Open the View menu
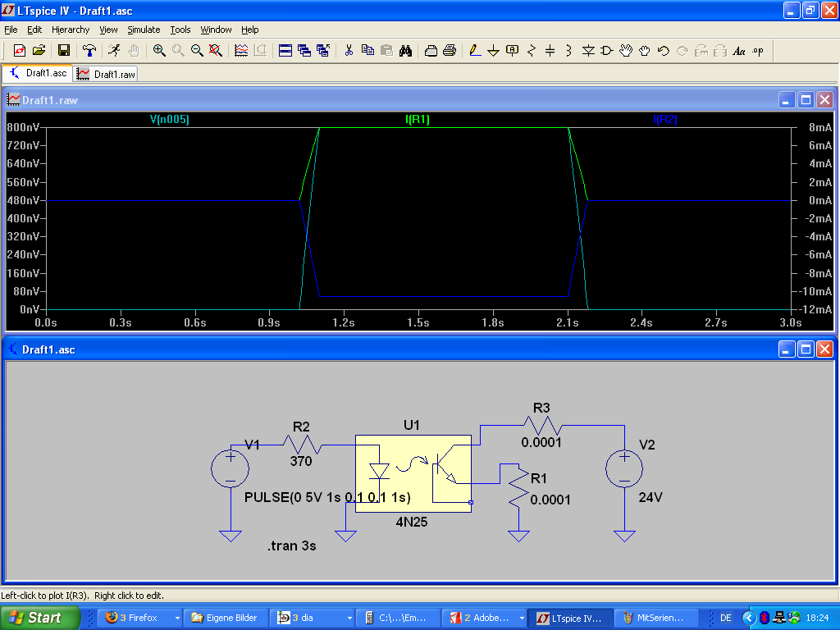The height and width of the screenshot is (630, 840). point(108,30)
